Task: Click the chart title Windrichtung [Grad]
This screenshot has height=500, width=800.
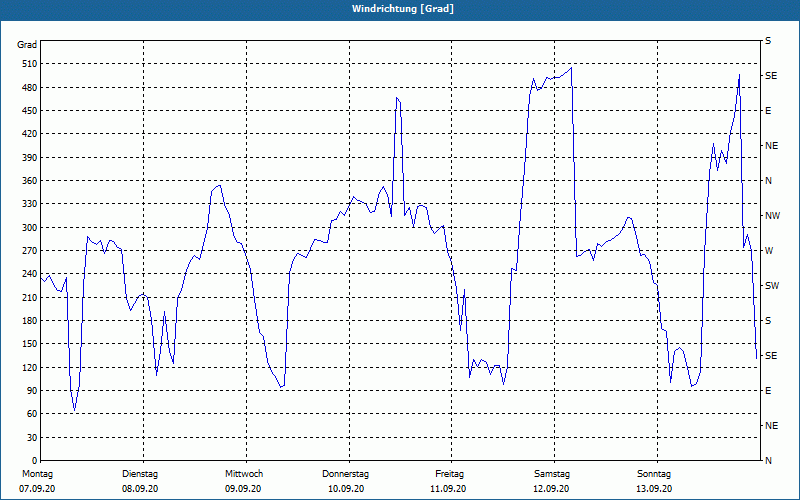Action: 403,9
